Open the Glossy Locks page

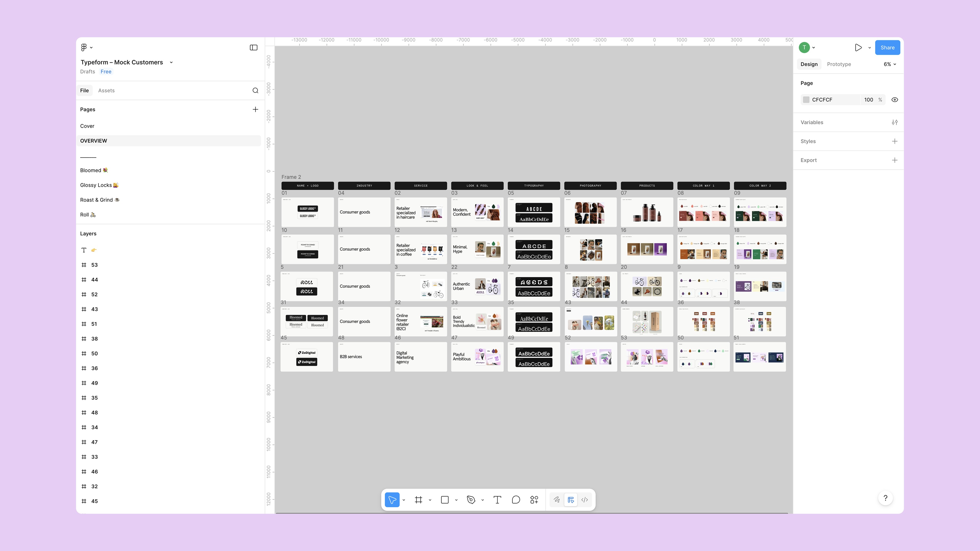[x=99, y=185]
